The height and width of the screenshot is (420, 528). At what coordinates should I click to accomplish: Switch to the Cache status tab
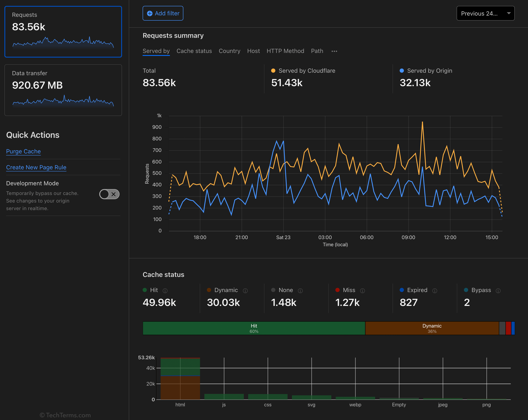coord(194,51)
